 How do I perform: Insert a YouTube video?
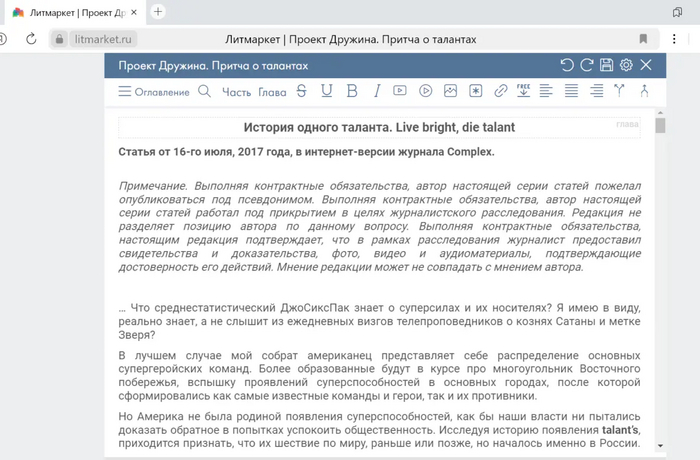click(400, 91)
